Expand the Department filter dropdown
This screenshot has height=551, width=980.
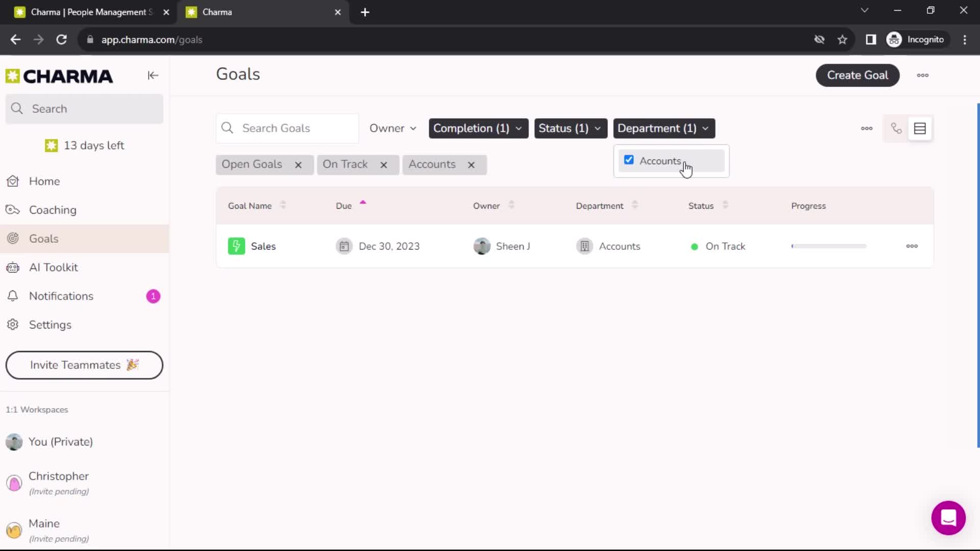663,128
